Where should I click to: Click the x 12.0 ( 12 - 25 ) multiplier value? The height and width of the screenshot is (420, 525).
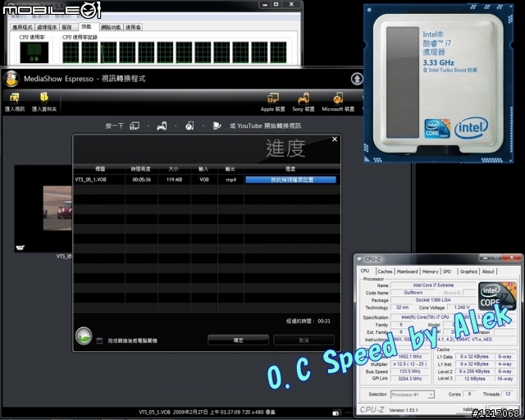[x=410, y=364]
